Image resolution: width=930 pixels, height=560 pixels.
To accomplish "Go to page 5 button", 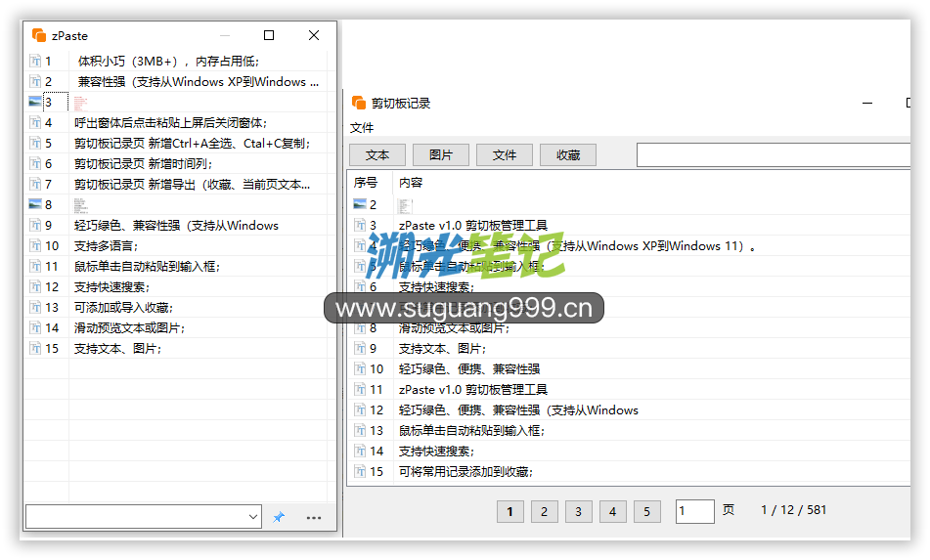I will [647, 511].
